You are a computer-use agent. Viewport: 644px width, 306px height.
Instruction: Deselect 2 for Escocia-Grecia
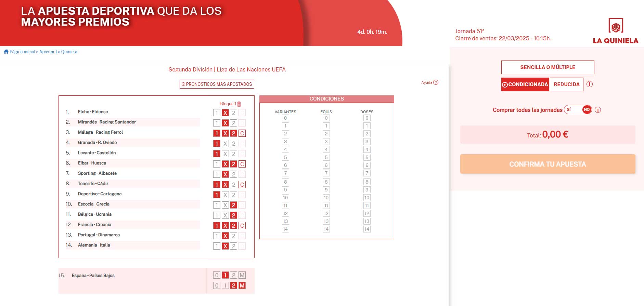tap(233, 205)
